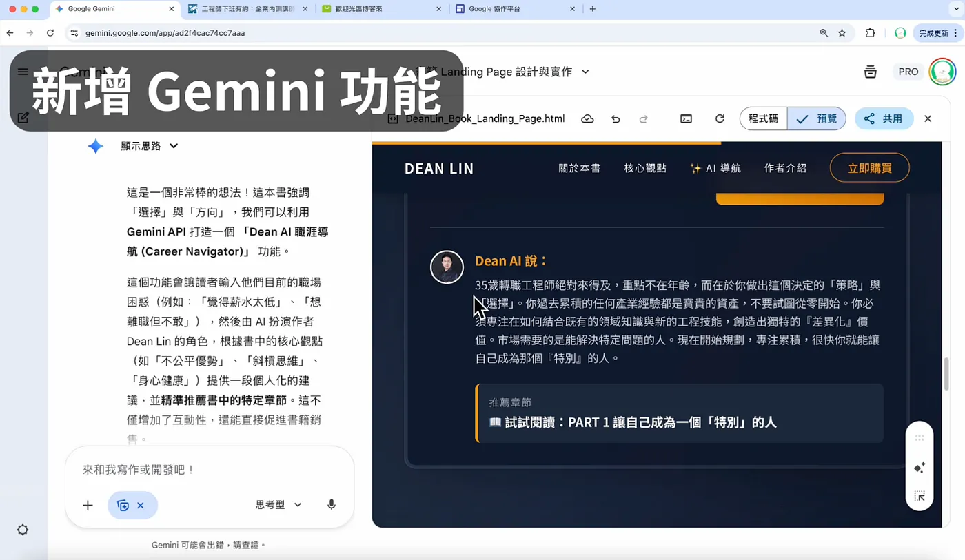Open the Google account avatar menu
This screenshot has height=560, width=965.
(942, 72)
